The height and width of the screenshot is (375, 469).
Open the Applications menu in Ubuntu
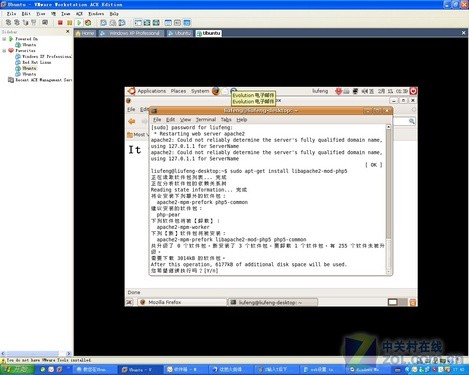[x=151, y=91]
